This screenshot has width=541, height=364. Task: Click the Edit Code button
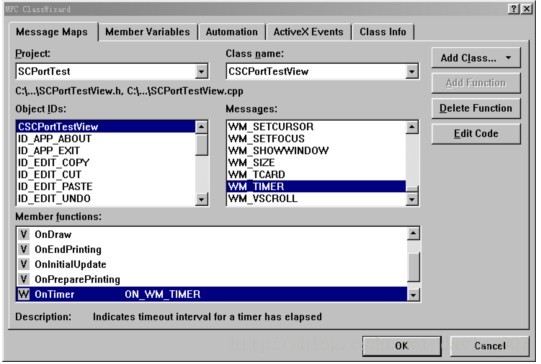[x=476, y=134]
